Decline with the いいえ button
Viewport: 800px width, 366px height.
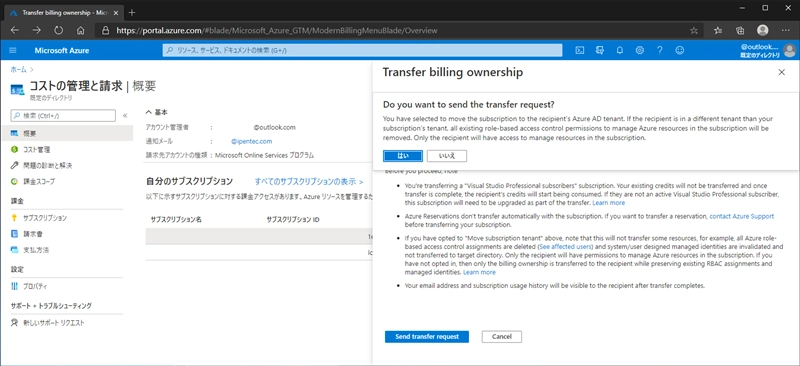pos(446,156)
